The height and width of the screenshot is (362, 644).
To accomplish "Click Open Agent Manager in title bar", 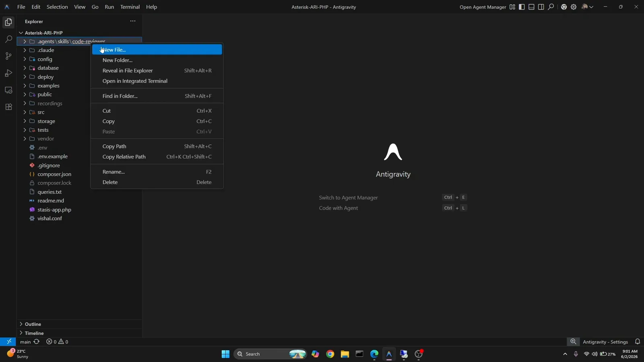I will coord(483,7).
